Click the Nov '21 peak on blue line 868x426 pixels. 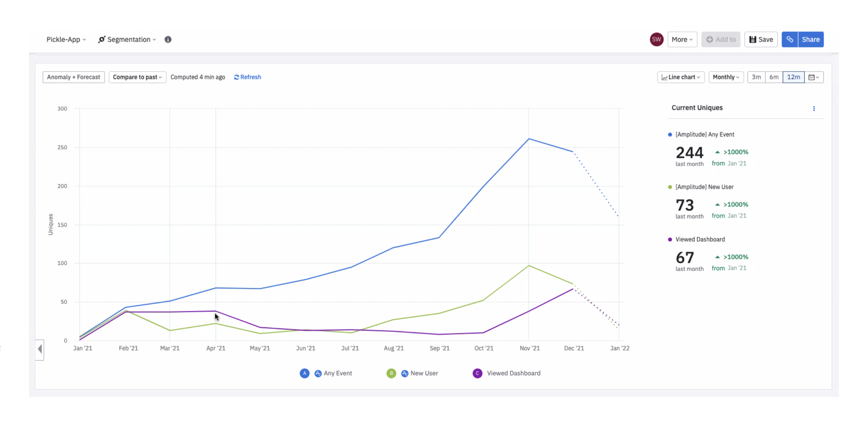tap(529, 139)
